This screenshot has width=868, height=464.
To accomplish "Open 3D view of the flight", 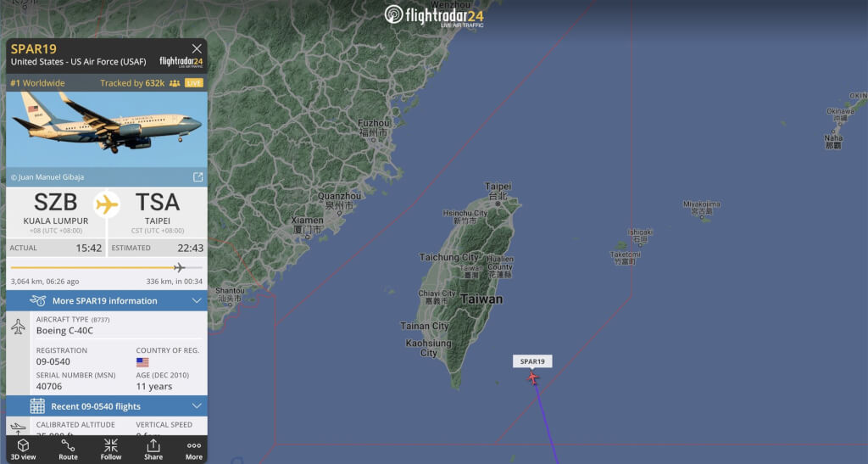I will tap(23, 450).
